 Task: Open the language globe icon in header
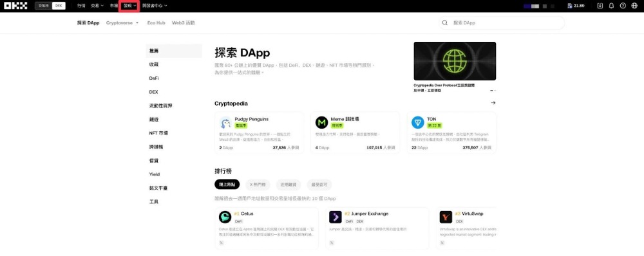(634, 6)
